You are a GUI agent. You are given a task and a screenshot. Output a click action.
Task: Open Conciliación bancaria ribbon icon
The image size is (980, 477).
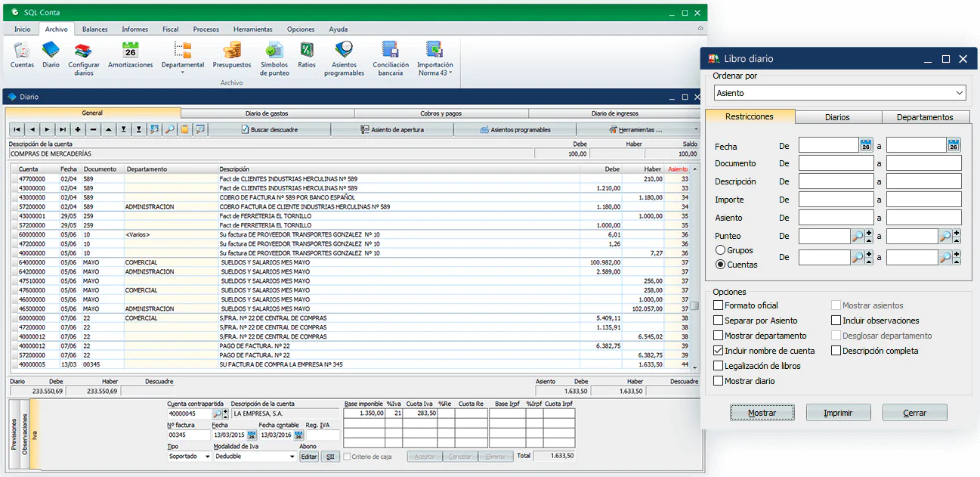(390, 59)
